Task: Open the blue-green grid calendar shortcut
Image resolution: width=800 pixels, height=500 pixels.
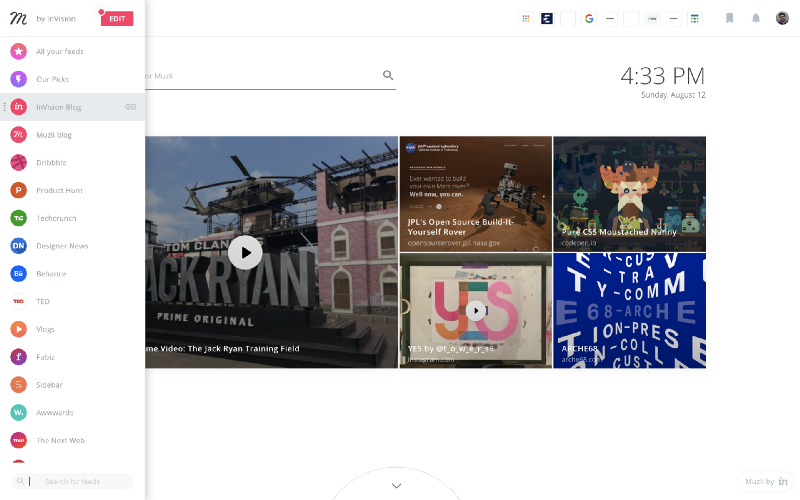Action: [x=694, y=19]
